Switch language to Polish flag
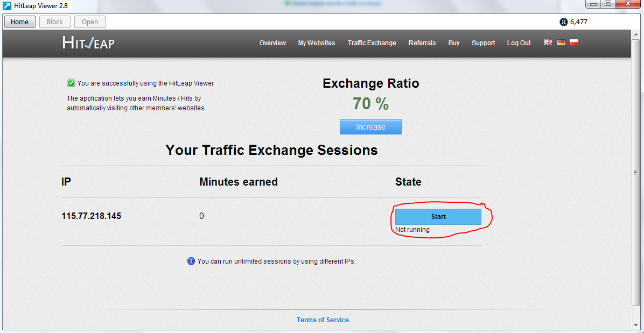The height and width of the screenshot is (333, 644). pyautogui.click(x=574, y=42)
